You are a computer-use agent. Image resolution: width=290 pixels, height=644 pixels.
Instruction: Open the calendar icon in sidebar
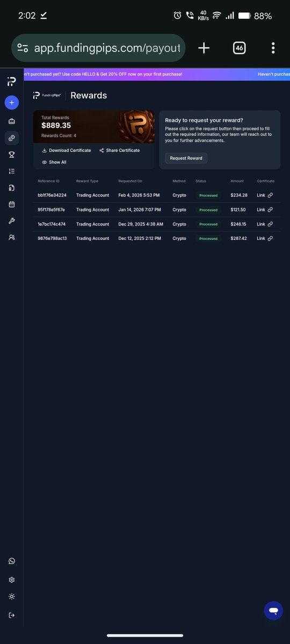click(x=12, y=204)
